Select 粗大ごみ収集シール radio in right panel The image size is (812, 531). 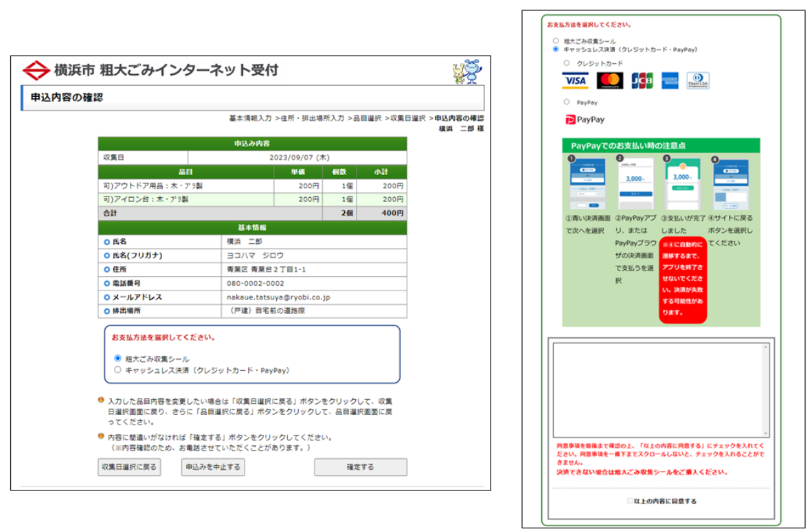coord(556,41)
